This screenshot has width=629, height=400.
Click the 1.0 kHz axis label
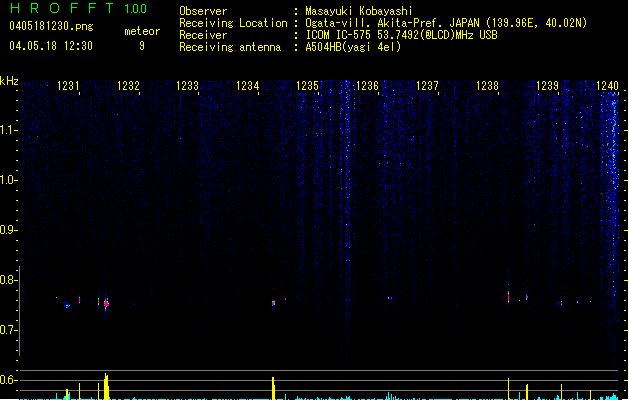8,180
